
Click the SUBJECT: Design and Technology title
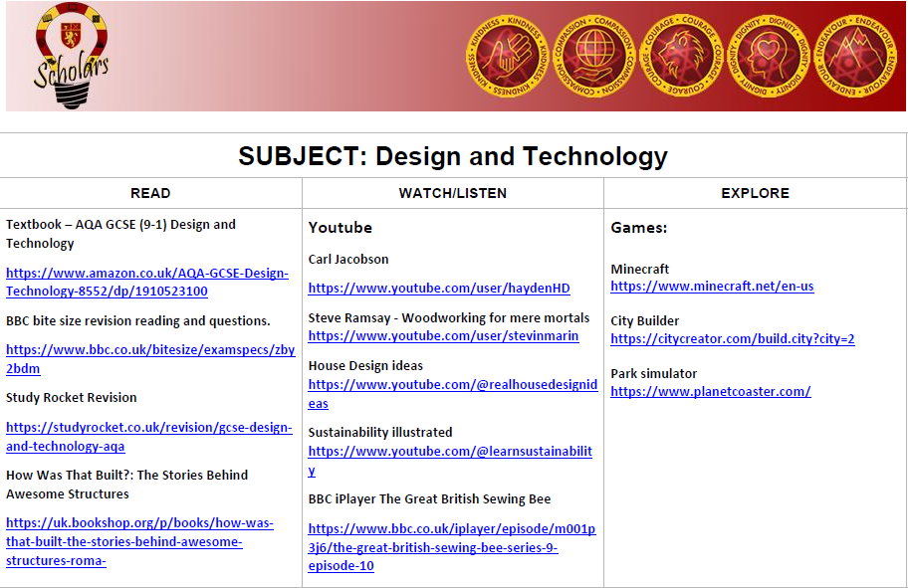(x=453, y=156)
